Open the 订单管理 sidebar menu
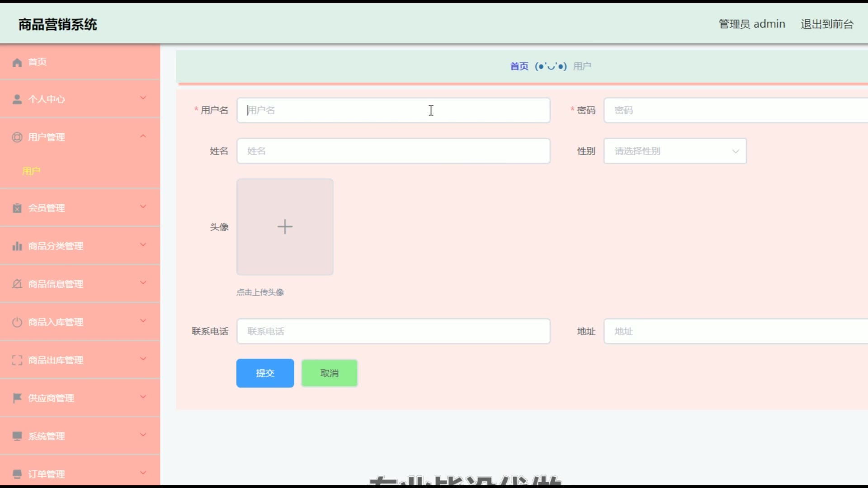The height and width of the screenshot is (488, 868). [x=47, y=474]
